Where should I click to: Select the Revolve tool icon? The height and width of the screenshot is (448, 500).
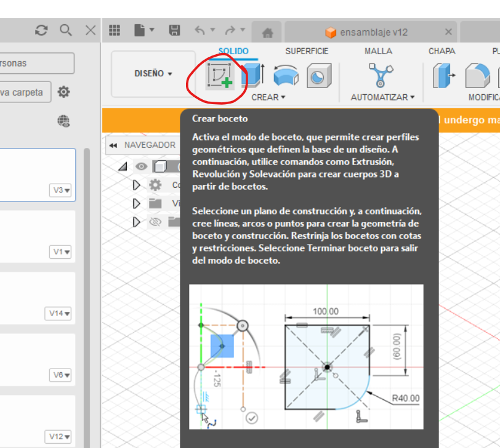[x=286, y=75]
